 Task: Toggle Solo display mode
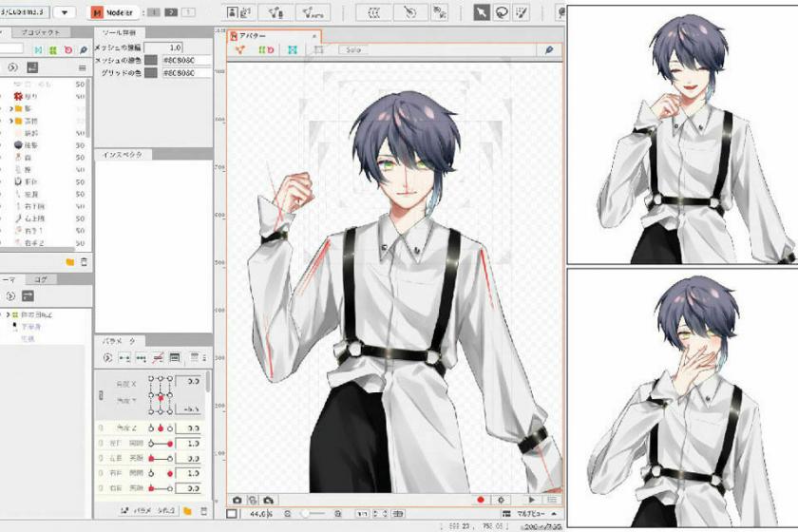tap(352, 50)
